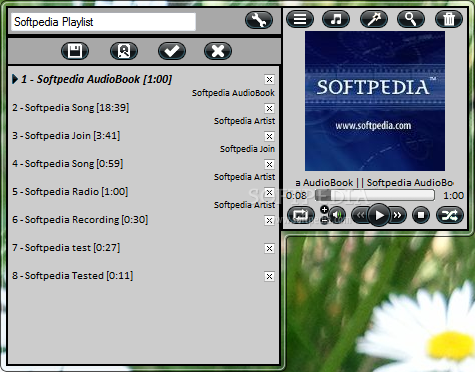Viewport: 475px width, 372px height.
Task: Remove track 7 Softpedia test
Action: click(269, 248)
